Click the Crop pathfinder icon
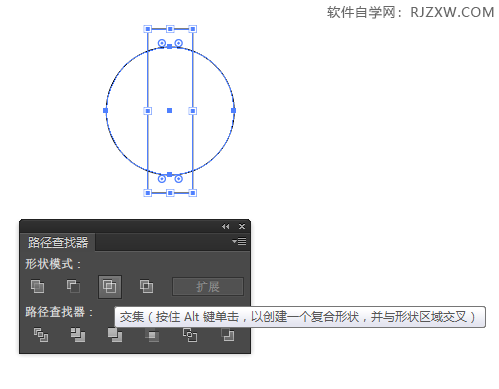499x389 pixels. (x=152, y=335)
